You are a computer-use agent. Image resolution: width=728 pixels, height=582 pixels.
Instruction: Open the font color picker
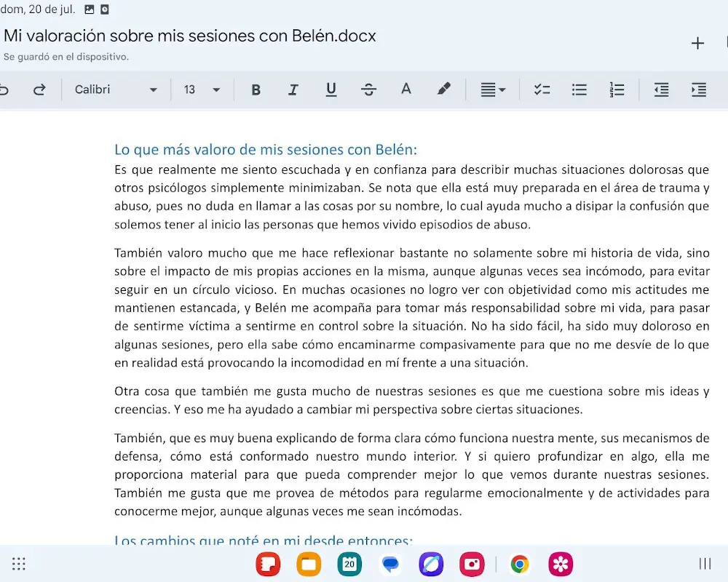(x=406, y=89)
